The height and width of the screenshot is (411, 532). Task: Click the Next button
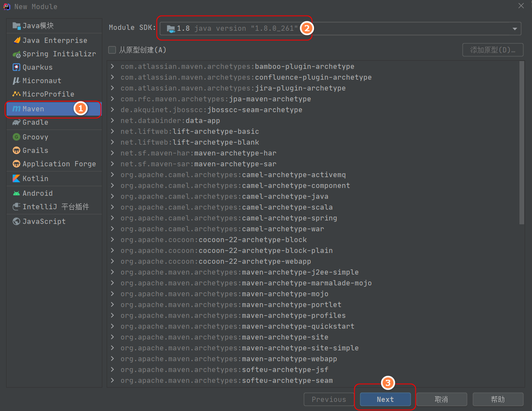click(x=385, y=399)
